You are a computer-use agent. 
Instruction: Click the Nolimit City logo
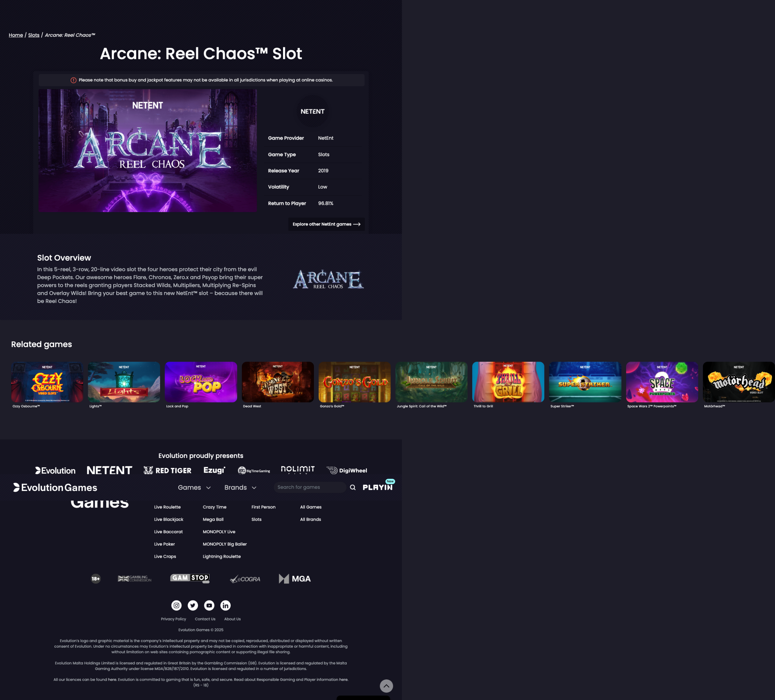click(x=298, y=470)
